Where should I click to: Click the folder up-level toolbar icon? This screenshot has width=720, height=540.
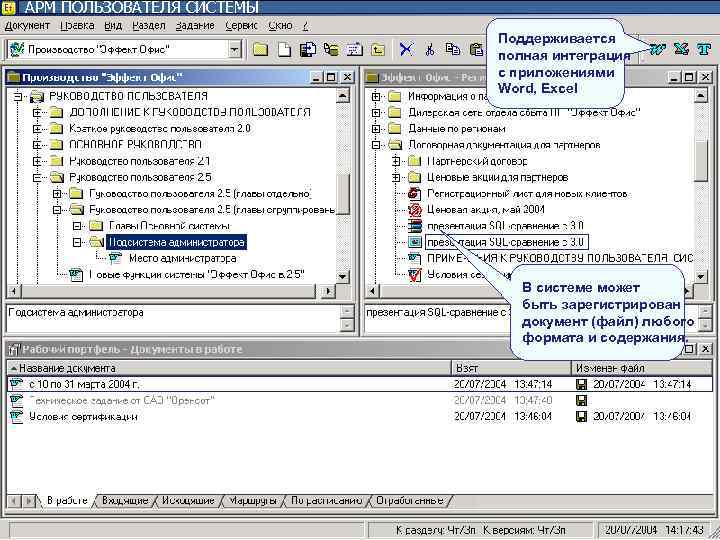point(377,49)
